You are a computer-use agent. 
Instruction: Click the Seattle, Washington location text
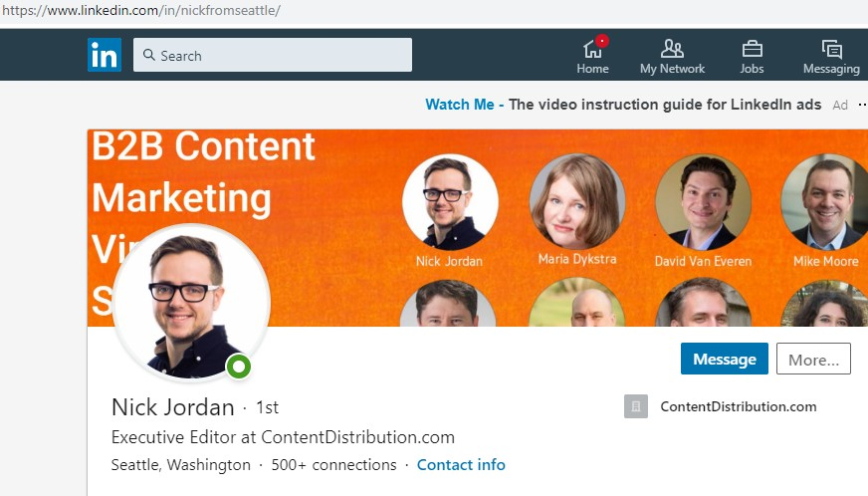(x=181, y=464)
